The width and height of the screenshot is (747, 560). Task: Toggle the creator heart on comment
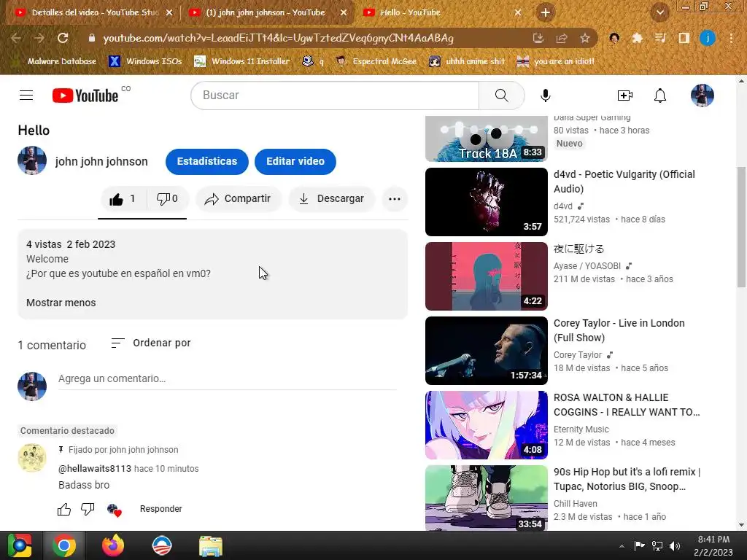[x=115, y=510]
